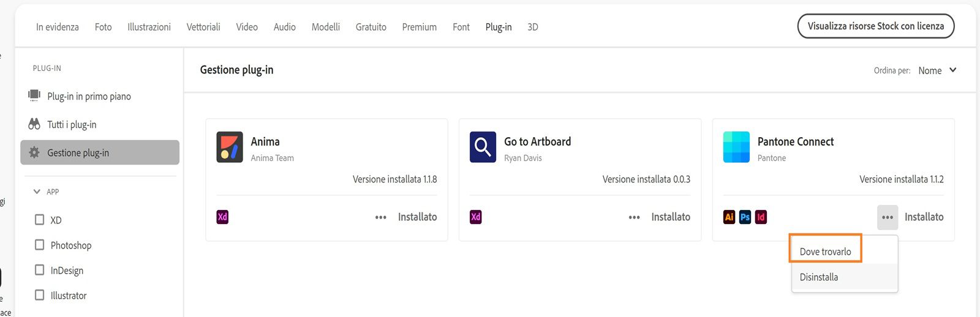Click the Pantone Connect title

click(796, 141)
